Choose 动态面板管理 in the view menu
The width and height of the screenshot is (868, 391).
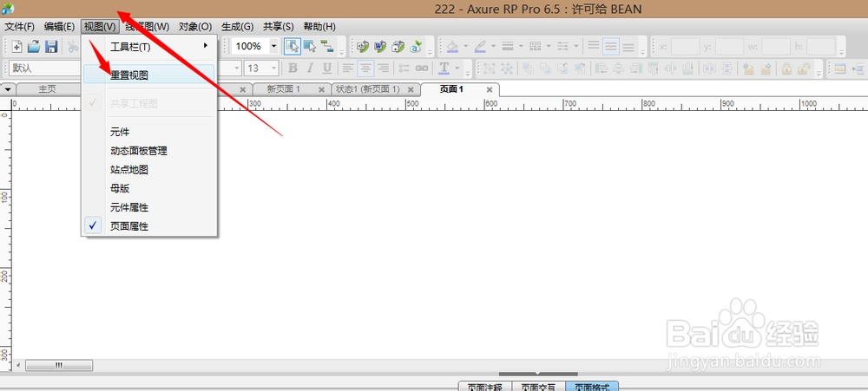coord(149,151)
